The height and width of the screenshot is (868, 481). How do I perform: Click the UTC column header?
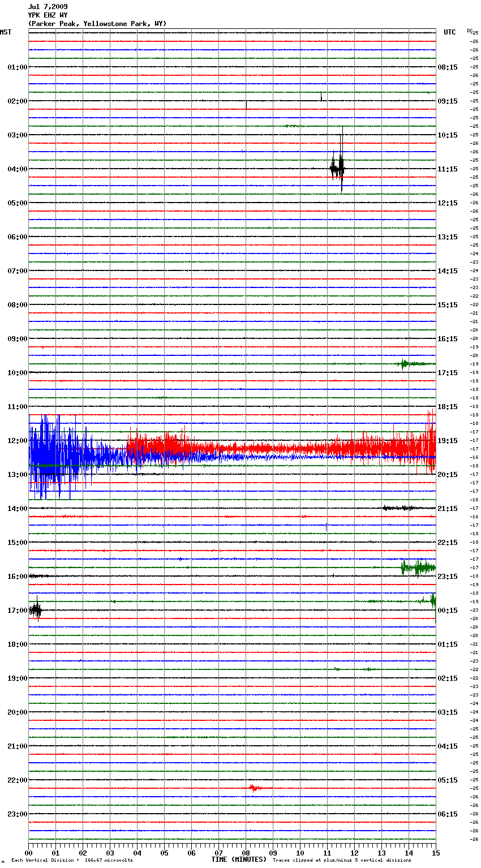(x=449, y=32)
